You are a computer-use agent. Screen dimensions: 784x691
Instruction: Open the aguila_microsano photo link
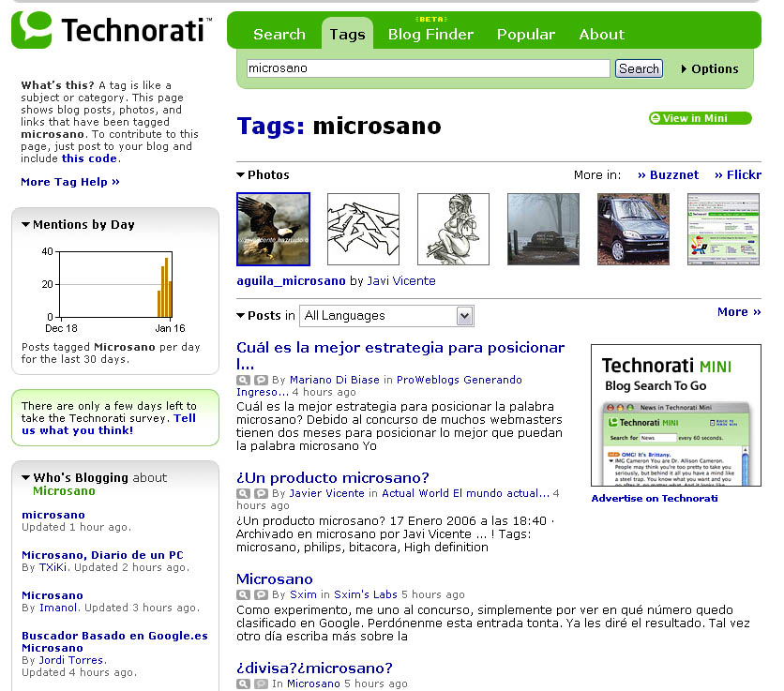point(291,281)
